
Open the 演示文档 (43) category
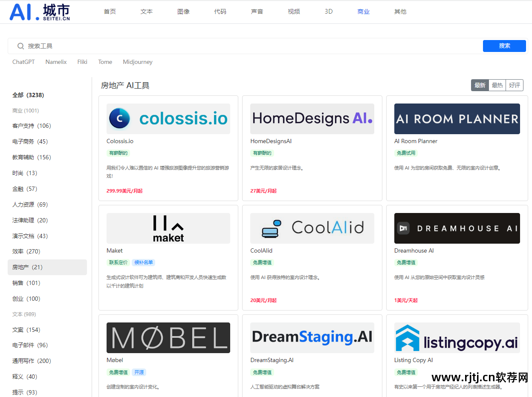point(30,236)
